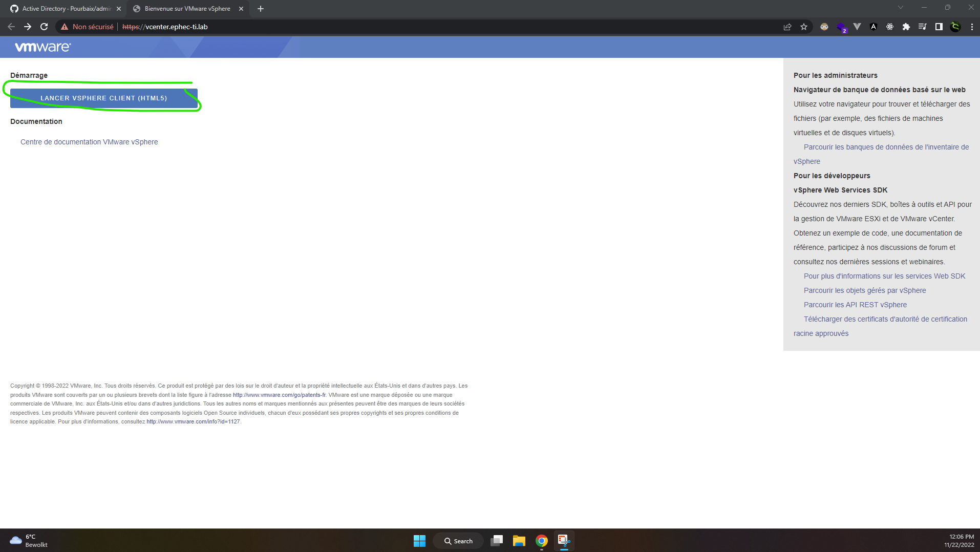Screen dimensions: 980x552
Task: Open the vmware.com/go/patents-fr footer link
Action: (x=279, y=395)
